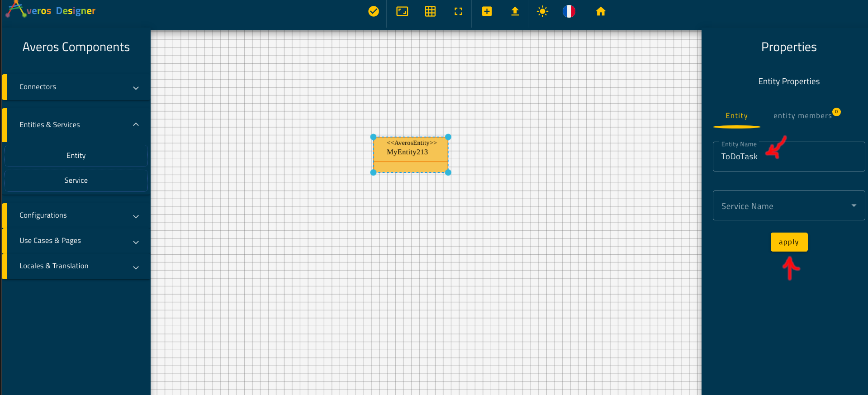Screen dimensions: 868x395
Task: Open the Service Name dropdown
Action: [789, 205]
